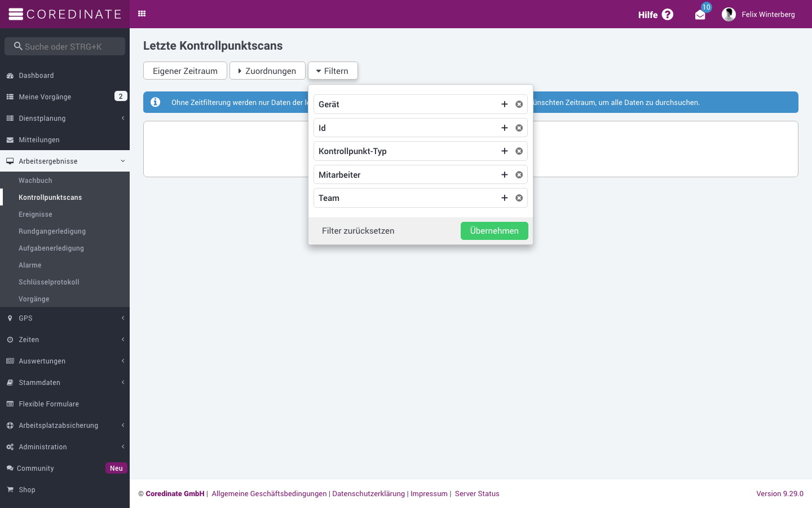Remove the Mitarbeiter filter row
The height and width of the screenshot is (508, 812).
pos(519,175)
